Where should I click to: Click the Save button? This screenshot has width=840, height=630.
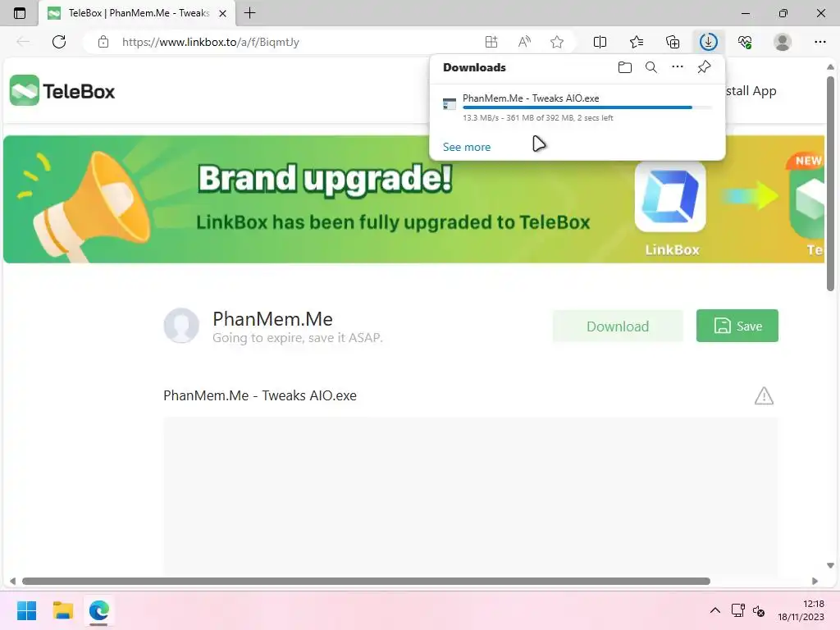tap(737, 326)
